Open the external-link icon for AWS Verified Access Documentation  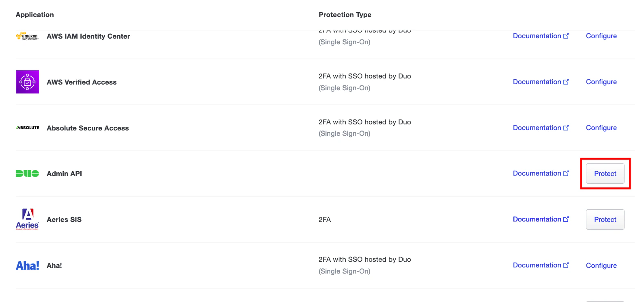pyautogui.click(x=566, y=82)
